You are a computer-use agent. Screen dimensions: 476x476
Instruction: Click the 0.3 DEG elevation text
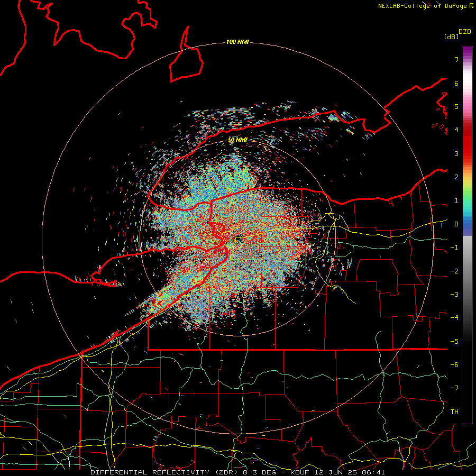coord(259,472)
